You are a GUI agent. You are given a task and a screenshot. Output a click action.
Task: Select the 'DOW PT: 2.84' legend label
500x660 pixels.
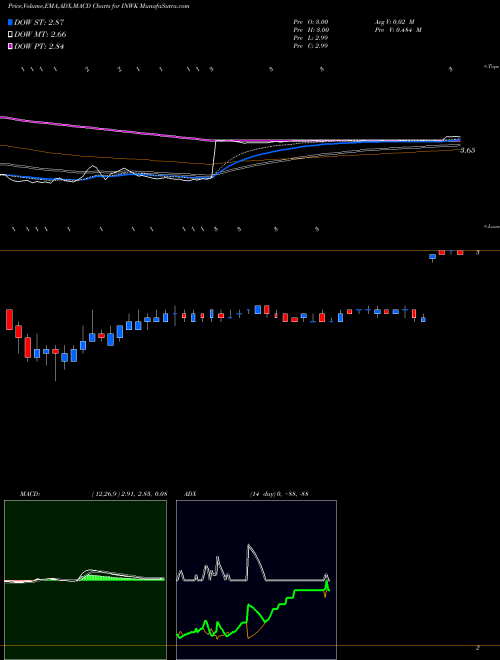click(39, 47)
